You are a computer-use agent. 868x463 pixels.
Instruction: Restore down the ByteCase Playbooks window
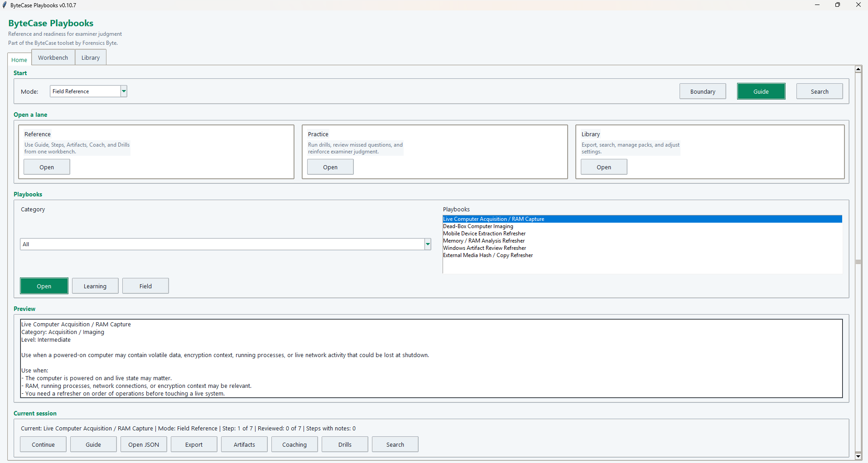[838, 5]
